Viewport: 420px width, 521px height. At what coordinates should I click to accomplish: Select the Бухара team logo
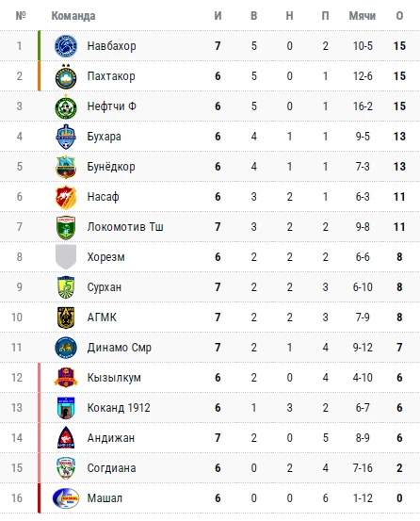[x=66, y=137]
